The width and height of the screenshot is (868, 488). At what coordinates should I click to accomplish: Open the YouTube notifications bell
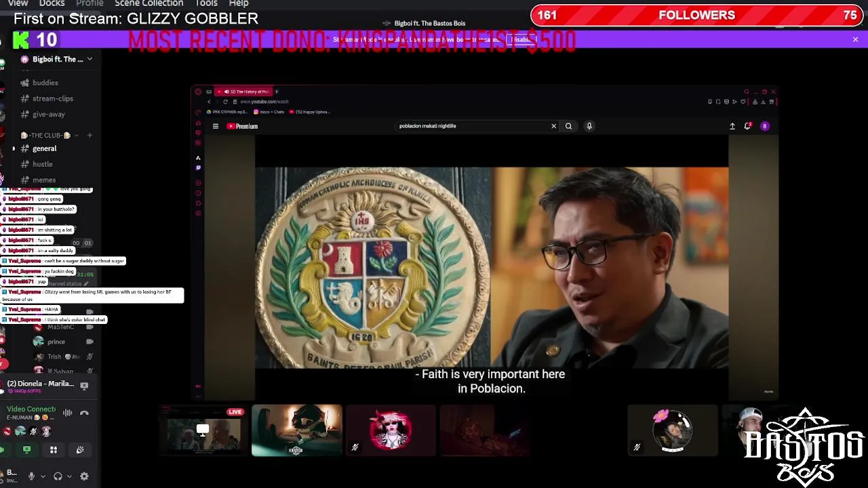[748, 126]
